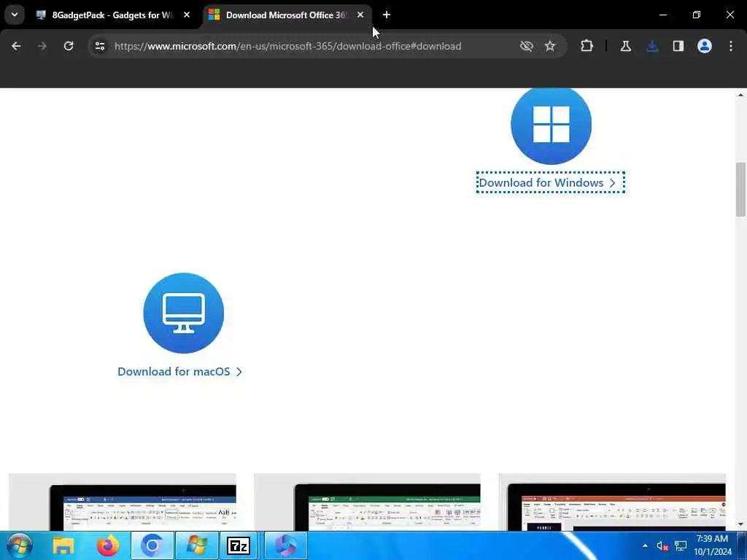Open the Chrome Labs flask icon
This screenshot has height=560, width=747.
(x=625, y=46)
